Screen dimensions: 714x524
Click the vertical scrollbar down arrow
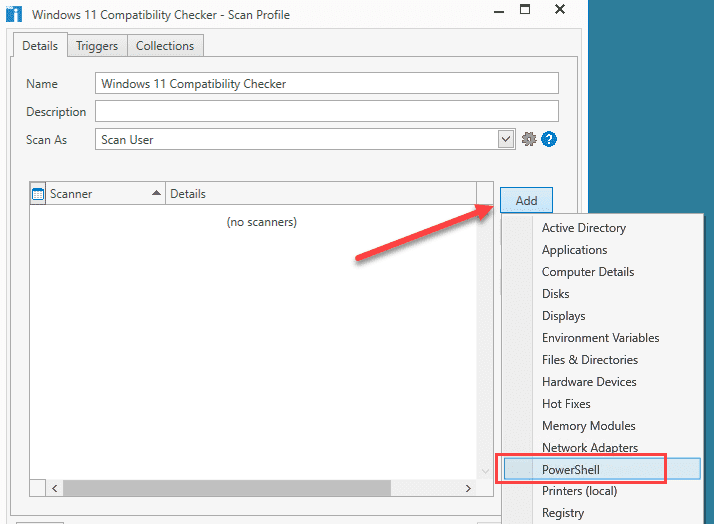(x=485, y=471)
